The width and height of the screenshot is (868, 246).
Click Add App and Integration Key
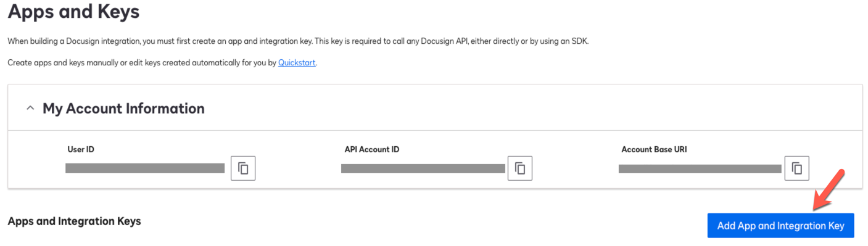click(780, 226)
